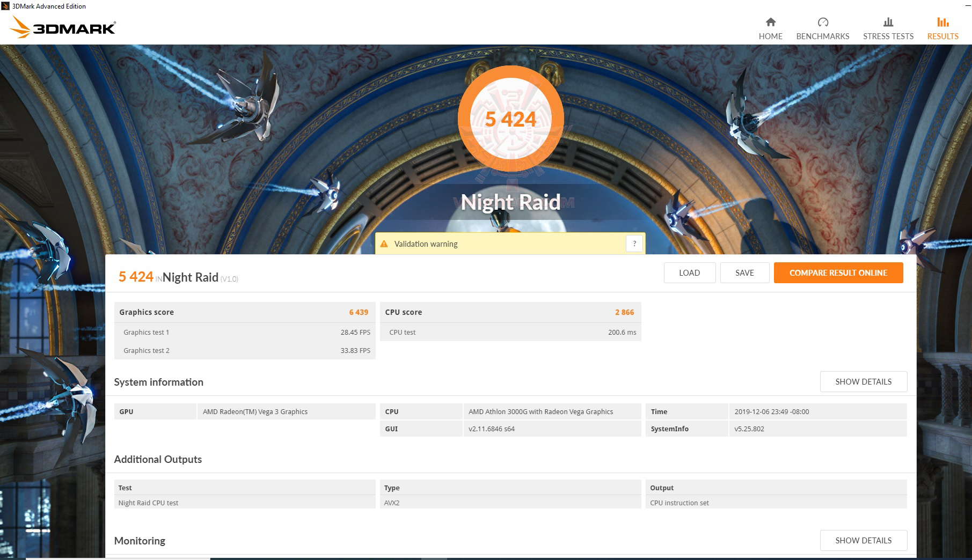This screenshot has height=560, width=972.
Task: Show details for Monitoring section
Action: pyautogui.click(x=864, y=540)
